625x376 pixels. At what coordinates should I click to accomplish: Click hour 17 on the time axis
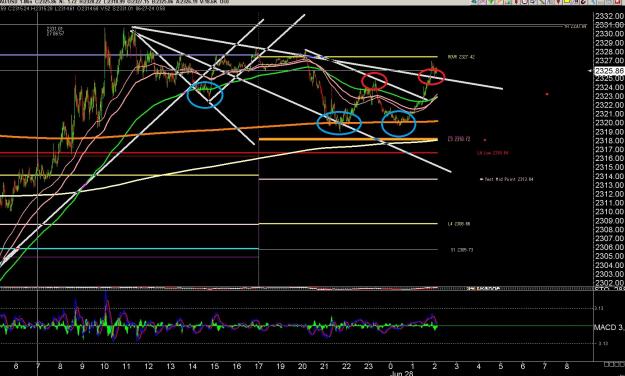(x=259, y=366)
